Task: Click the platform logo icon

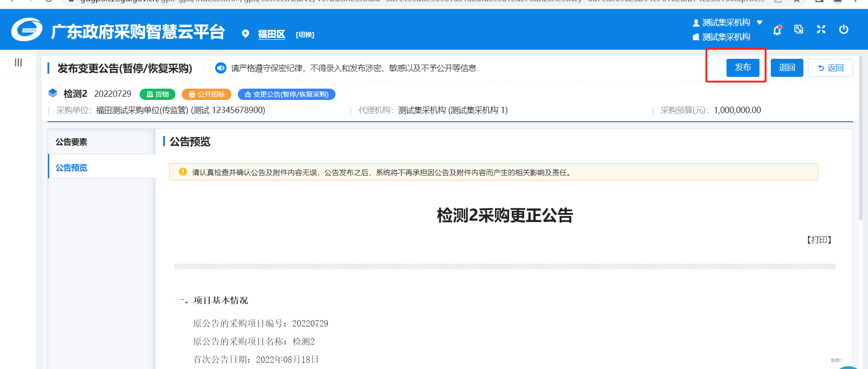Action: (x=27, y=30)
